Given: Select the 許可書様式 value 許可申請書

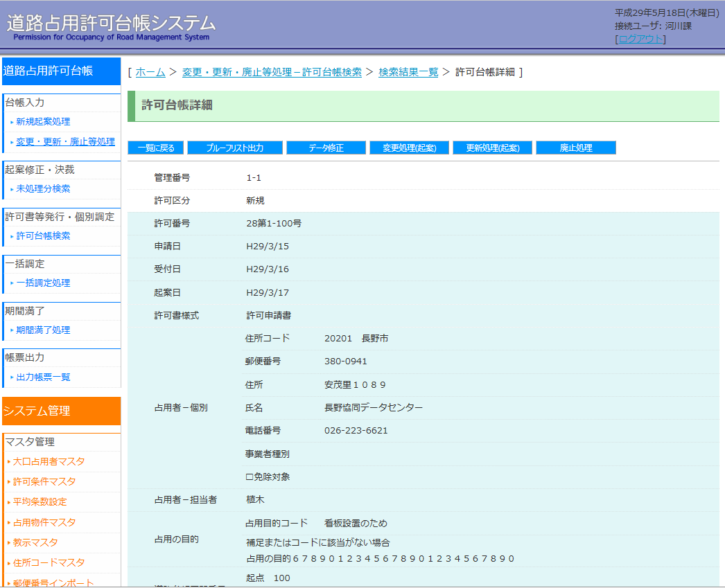Looking at the screenshot, I should pos(269,316).
